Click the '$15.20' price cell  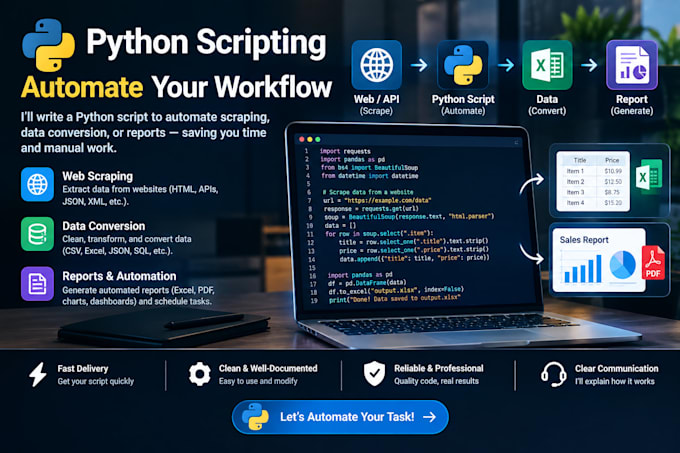click(x=613, y=203)
